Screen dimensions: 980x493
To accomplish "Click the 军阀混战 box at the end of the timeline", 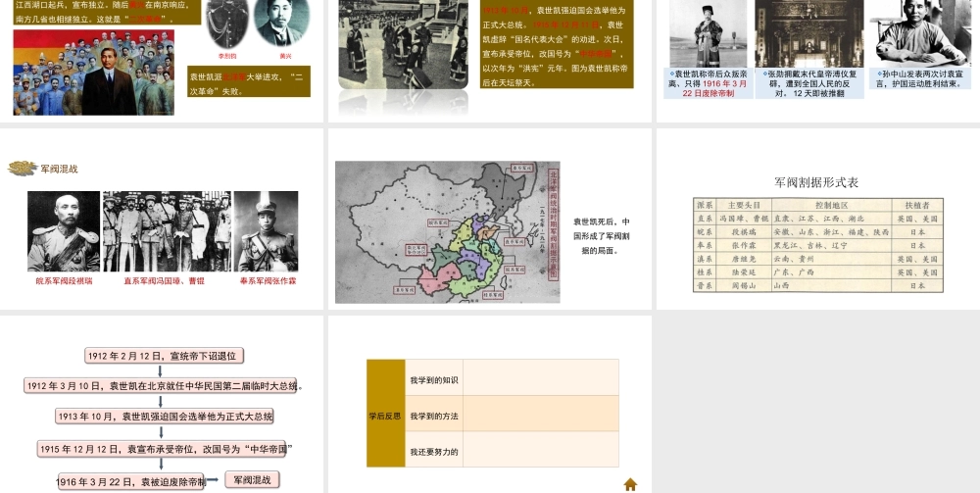I will click(x=252, y=480).
